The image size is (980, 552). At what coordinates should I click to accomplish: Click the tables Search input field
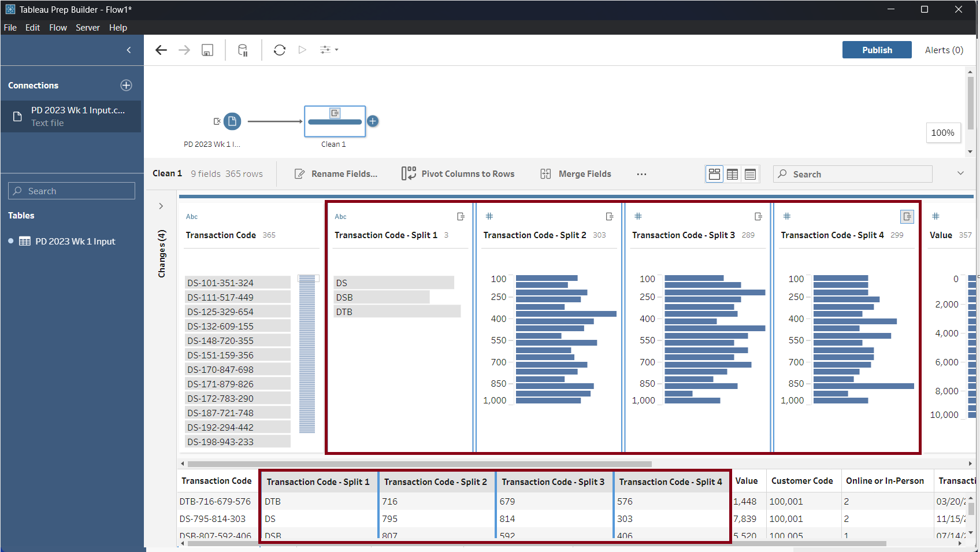[72, 191]
